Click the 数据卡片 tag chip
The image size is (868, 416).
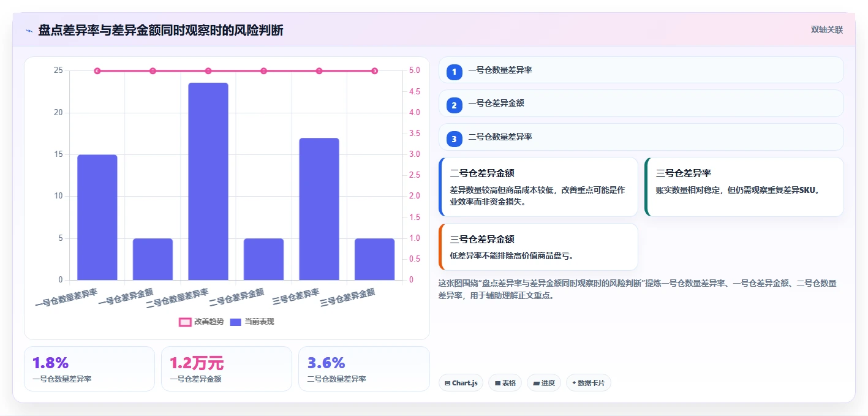(589, 383)
